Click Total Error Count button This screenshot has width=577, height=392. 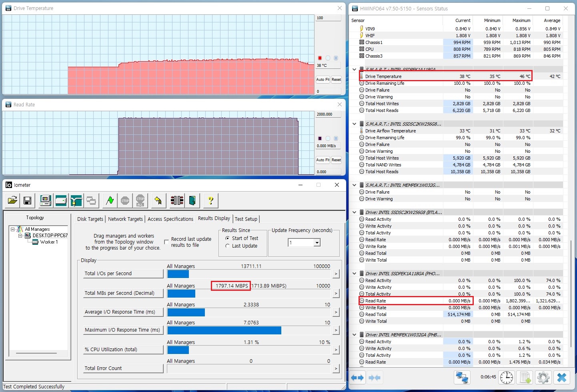[123, 368]
